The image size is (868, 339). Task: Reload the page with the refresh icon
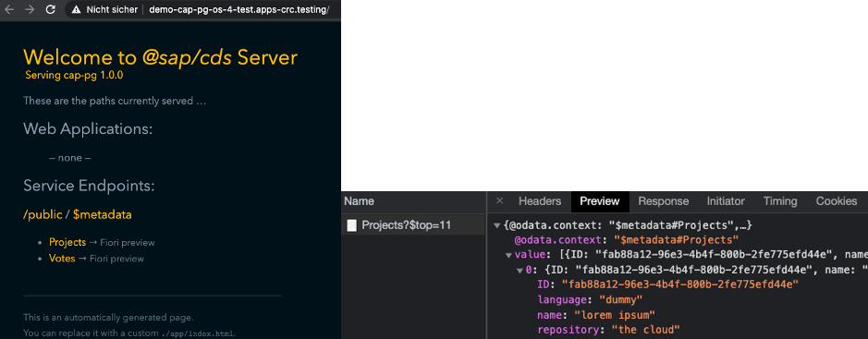point(50,9)
